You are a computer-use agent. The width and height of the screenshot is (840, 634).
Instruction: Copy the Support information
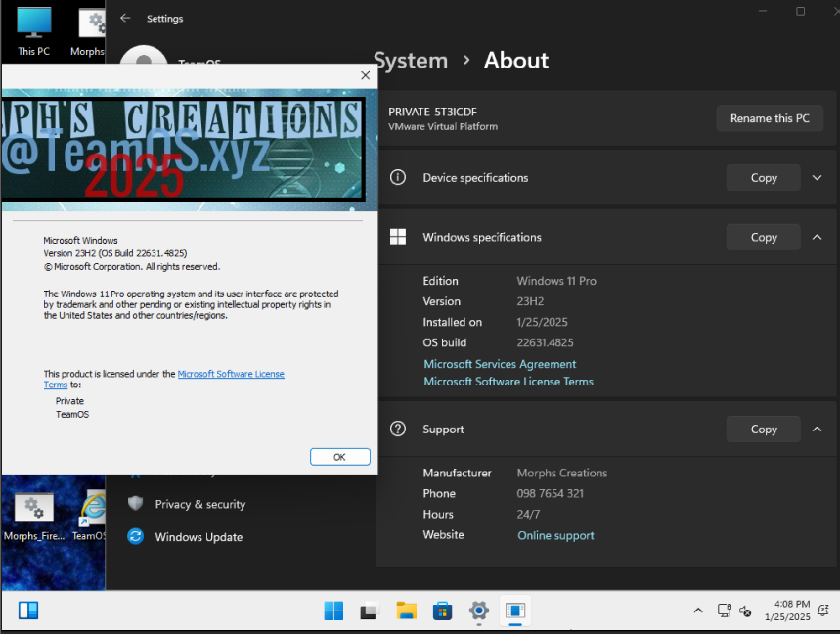(x=764, y=429)
